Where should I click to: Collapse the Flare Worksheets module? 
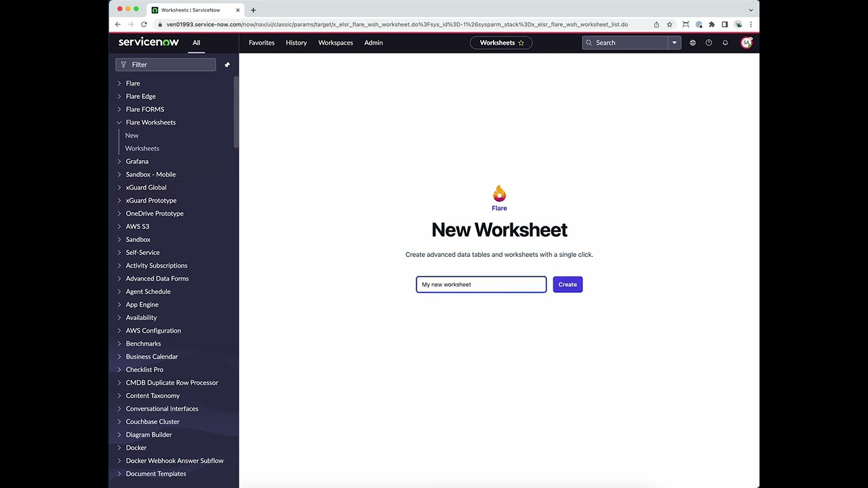tap(119, 123)
